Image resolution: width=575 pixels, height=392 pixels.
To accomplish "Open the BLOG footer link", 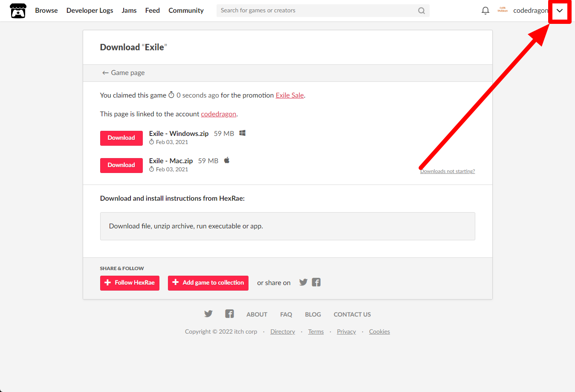I will coord(313,314).
